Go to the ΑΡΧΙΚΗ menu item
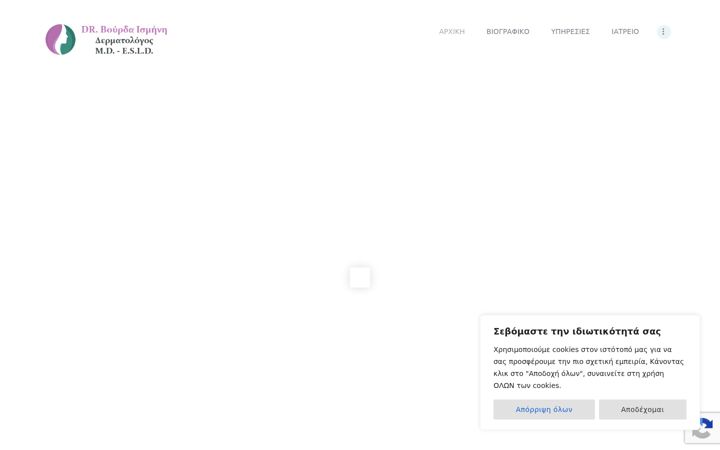 (x=452, y=32)
